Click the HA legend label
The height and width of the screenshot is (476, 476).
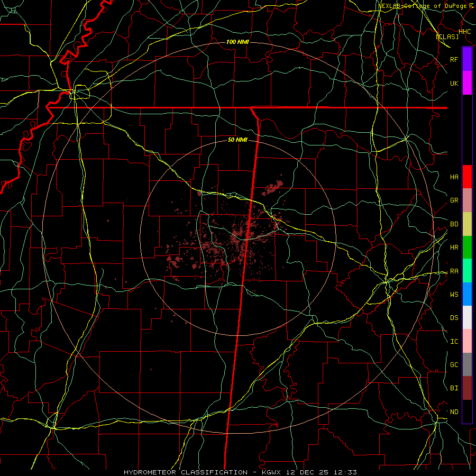pyautogui.click(x=454, y=177)
